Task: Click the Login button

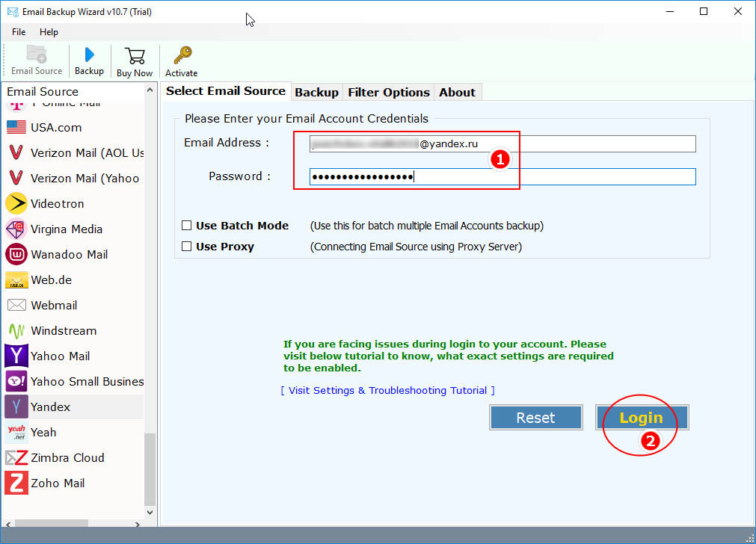Action: coord(642,417)
